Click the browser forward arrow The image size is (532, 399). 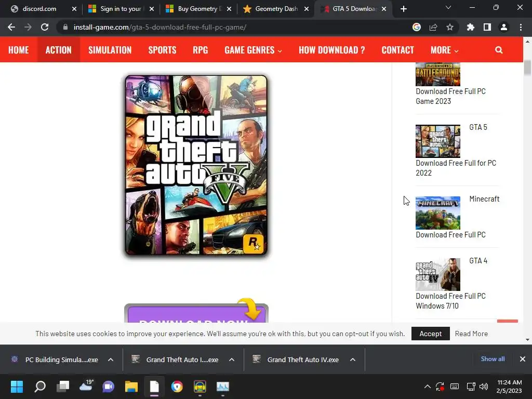28,27
